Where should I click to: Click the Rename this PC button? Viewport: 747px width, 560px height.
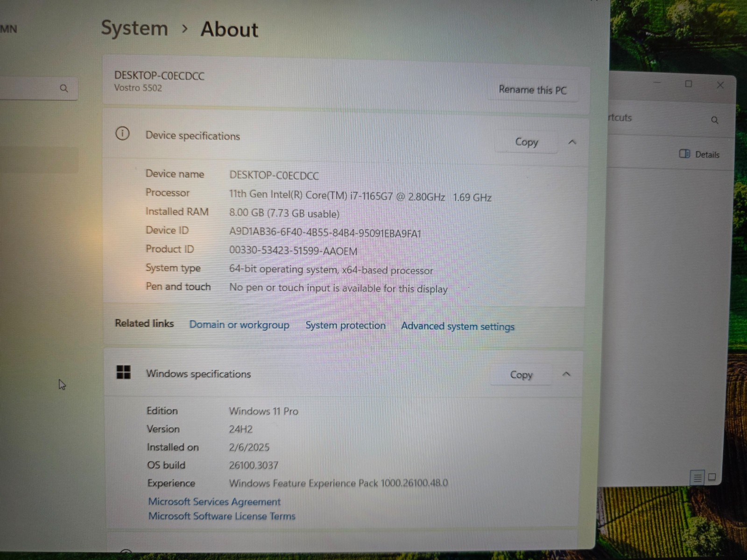pos(533,90)
